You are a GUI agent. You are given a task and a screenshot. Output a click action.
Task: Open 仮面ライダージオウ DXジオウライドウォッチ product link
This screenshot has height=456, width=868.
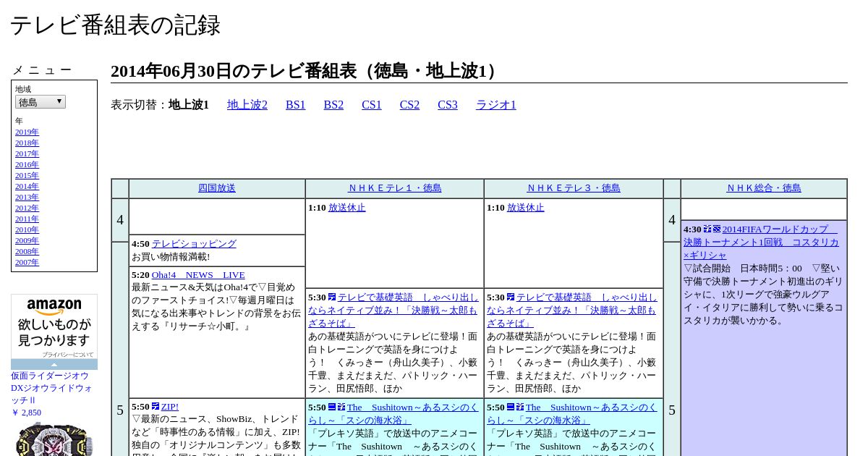(x=52, y=388)
